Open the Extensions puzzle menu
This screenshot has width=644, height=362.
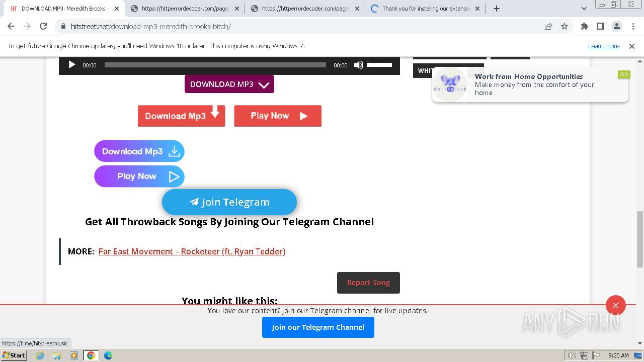point(585,27)
